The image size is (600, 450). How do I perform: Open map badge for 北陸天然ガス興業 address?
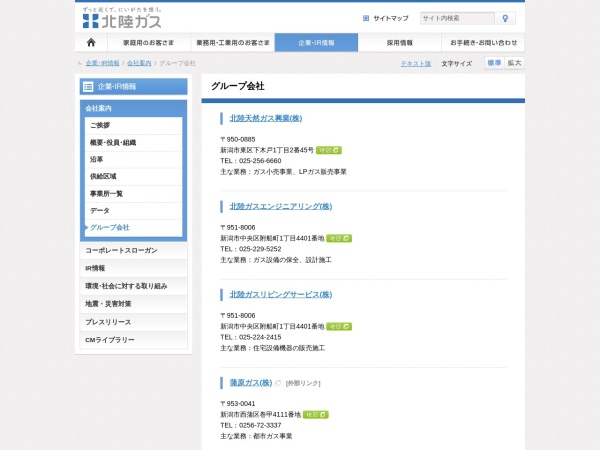pyautogui.click(x=329, y=150)
